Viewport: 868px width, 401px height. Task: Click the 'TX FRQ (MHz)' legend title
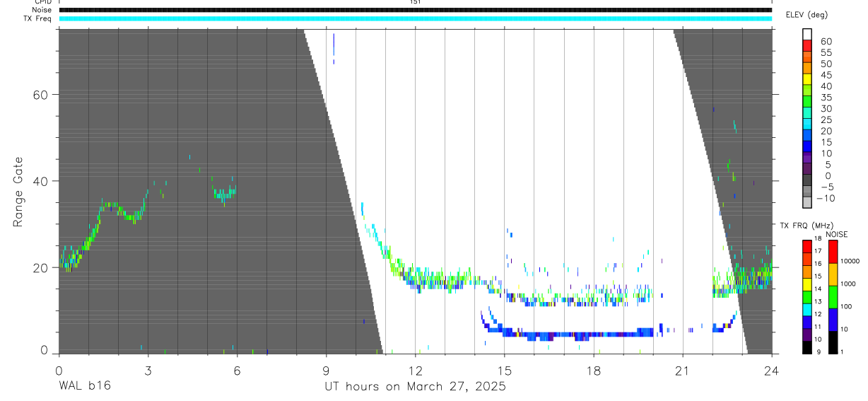pos(806,225)
